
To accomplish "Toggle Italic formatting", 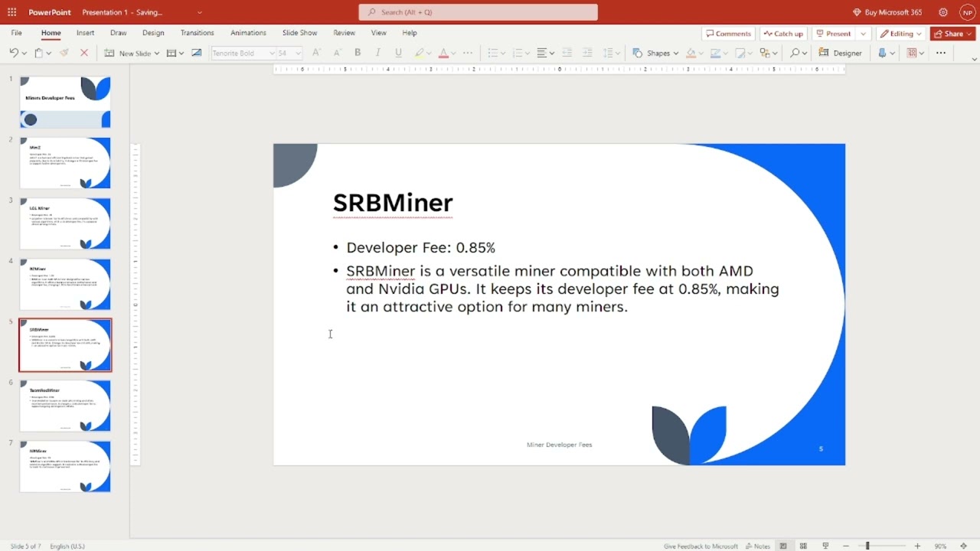I will tap(377, 53).
